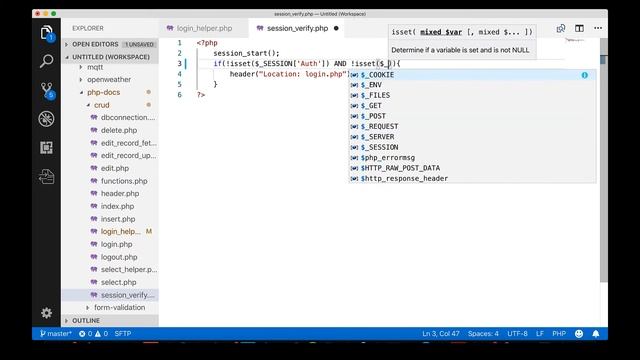Click the master branch indicator
The height and width of the screenshot is (360, 640).
(x=56, y=333)
